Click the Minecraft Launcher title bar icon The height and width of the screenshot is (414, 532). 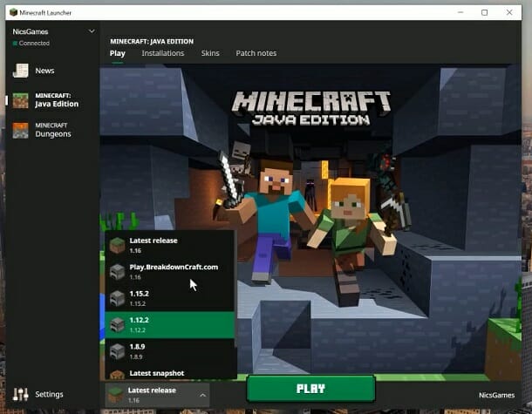pyautogui.click(x=13, y=12)
